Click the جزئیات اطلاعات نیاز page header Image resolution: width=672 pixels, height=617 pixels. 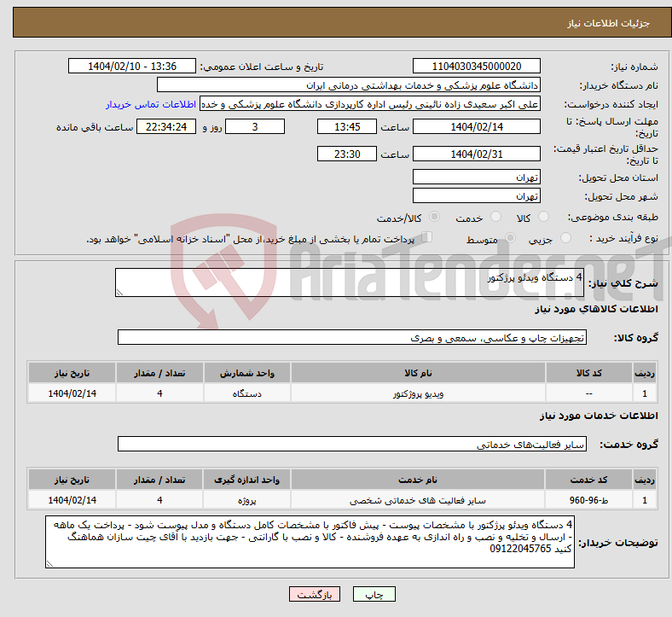pos(608,23)
